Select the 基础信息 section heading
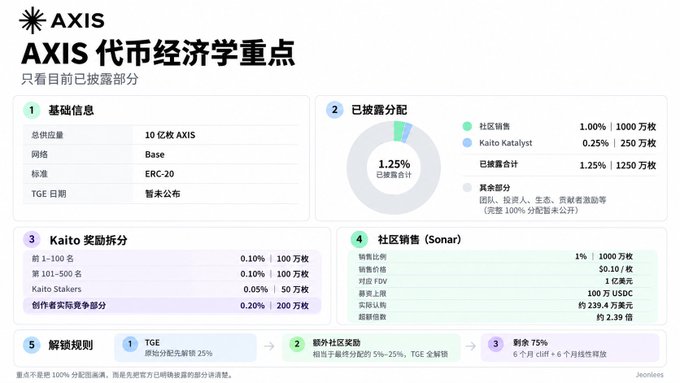Image resolution: width=680 pixels, height=383 pixels. coord(71,110)
